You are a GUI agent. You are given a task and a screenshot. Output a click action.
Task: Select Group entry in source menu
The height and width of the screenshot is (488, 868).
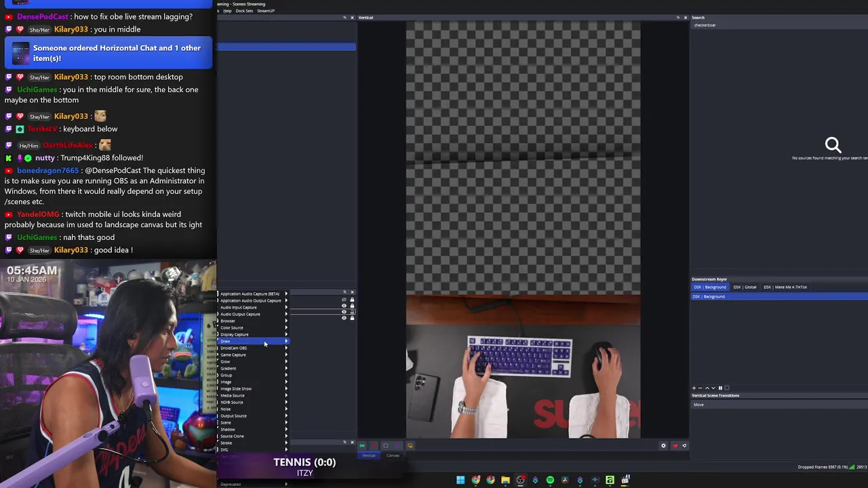pos(252,375)
